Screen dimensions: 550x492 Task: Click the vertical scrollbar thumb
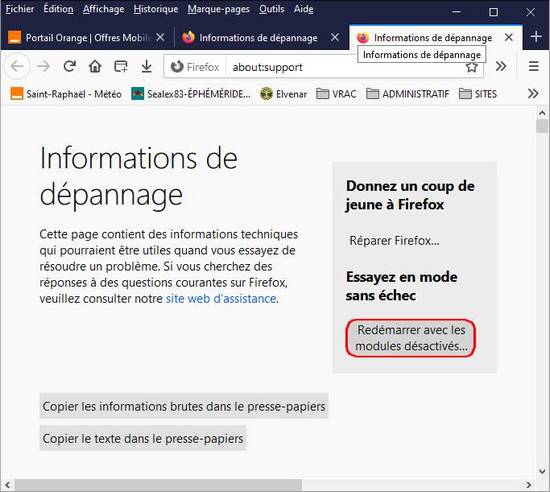[x=542, y=126]
